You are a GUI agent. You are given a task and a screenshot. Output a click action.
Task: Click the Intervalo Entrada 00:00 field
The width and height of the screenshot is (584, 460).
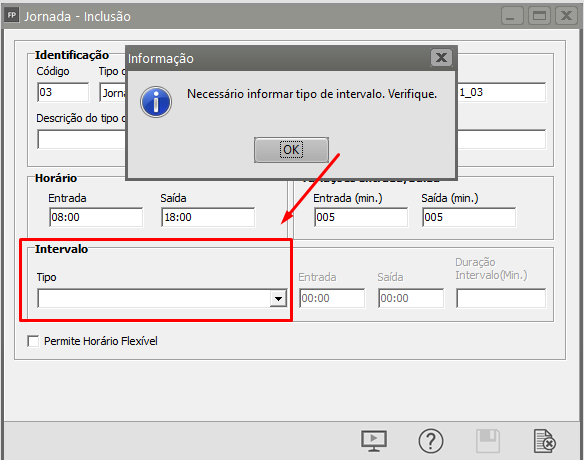pyautogui.click(x=332, y=298)
